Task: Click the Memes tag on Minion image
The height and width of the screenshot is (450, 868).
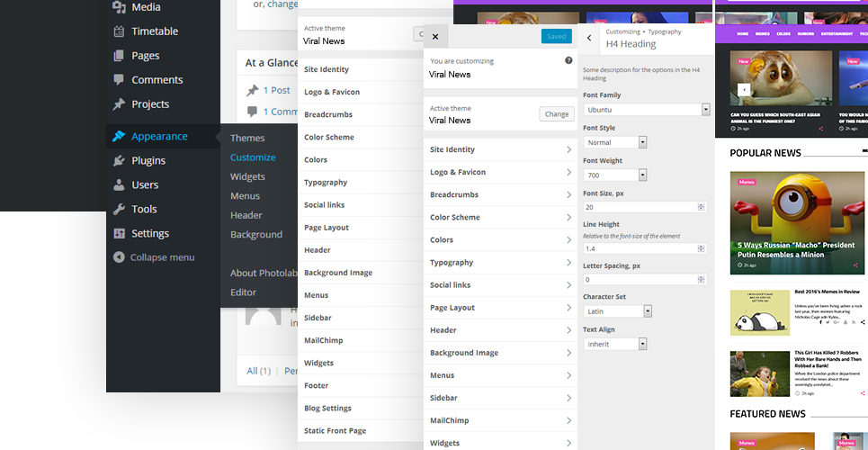Action: pos(747,182)
